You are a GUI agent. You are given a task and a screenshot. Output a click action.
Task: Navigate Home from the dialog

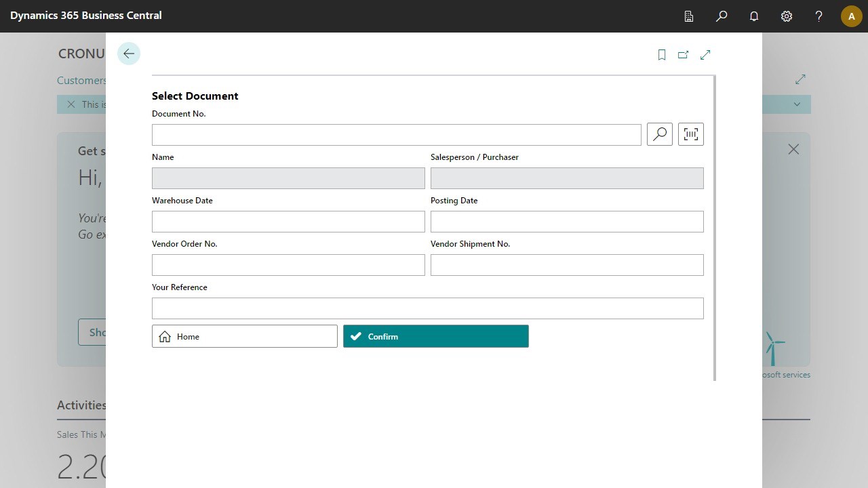pos(244,335)
